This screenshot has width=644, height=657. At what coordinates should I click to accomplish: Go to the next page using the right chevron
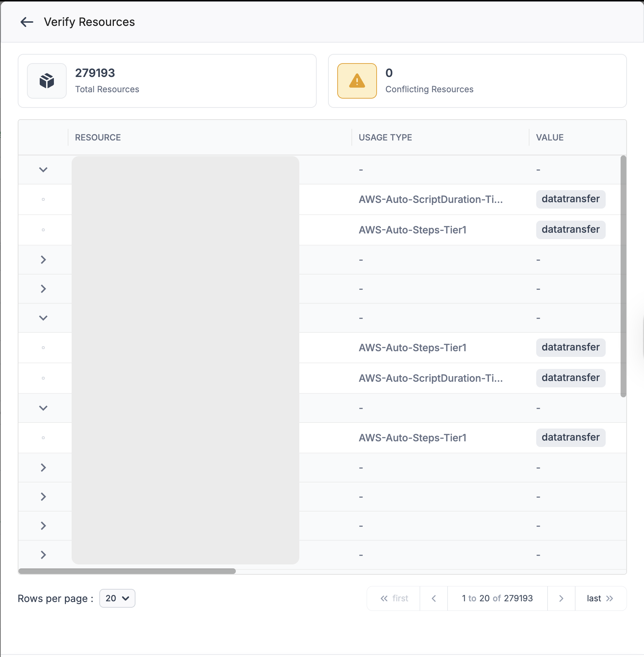561,598
